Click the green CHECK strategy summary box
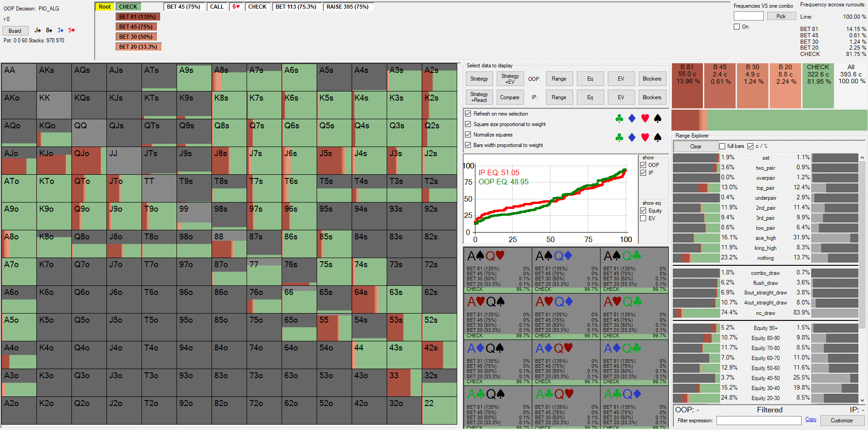 coord(818,86)
